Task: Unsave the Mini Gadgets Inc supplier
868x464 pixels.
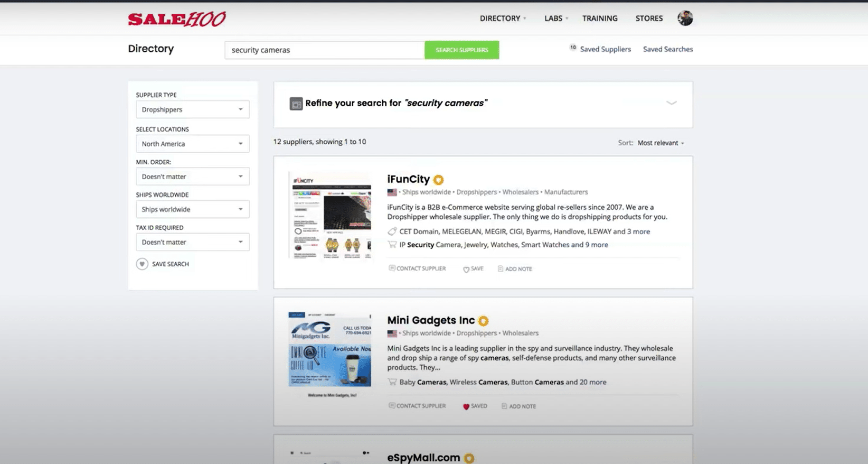Action: tap(475, 406)
